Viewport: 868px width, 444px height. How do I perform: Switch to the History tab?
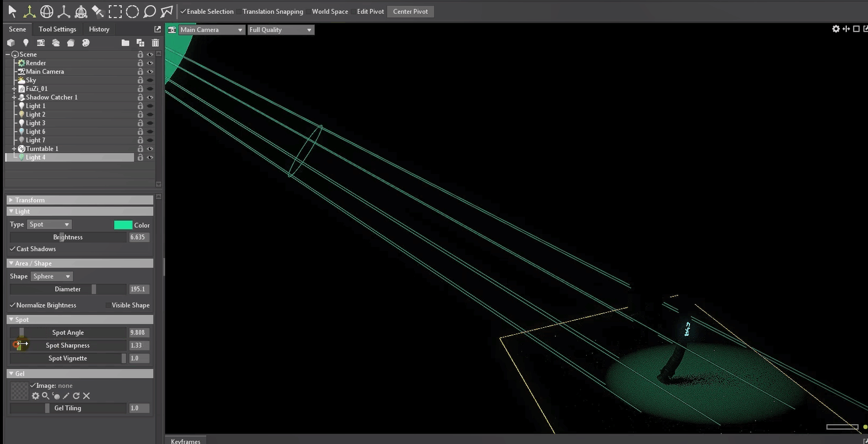[99, 29]
